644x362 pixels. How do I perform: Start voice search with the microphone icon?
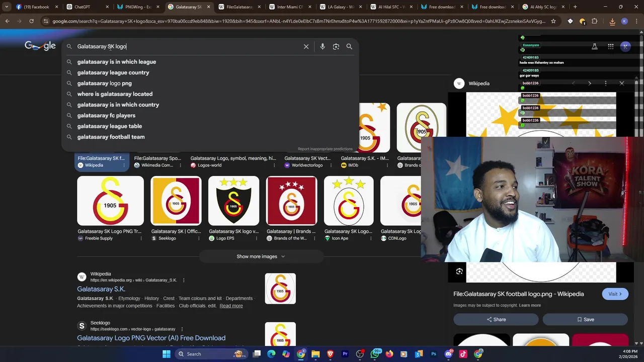pos(323,46)
